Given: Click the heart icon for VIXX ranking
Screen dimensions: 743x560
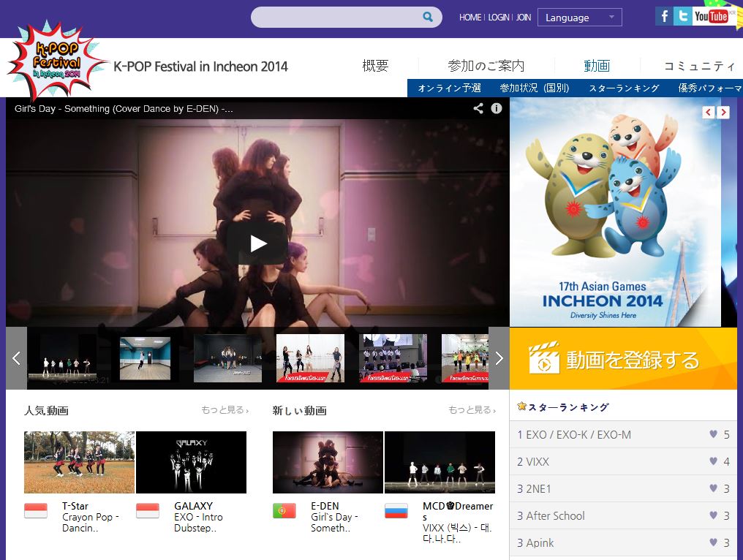Looking at the screenshot, I should coord(713,461).
